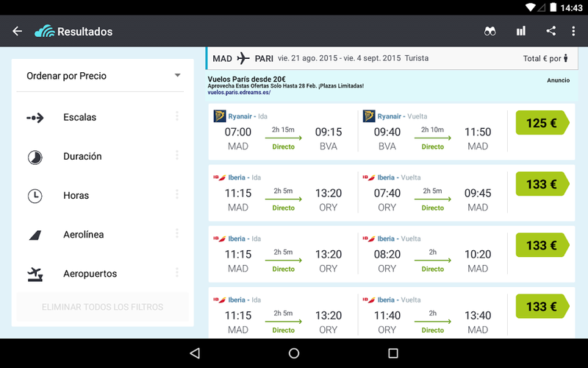The width and height of the screenshot is (588, 368).
Task: Open vuelos.paris.edreams.es ad link
Action: pyautogui.click(x=239, y=93)
